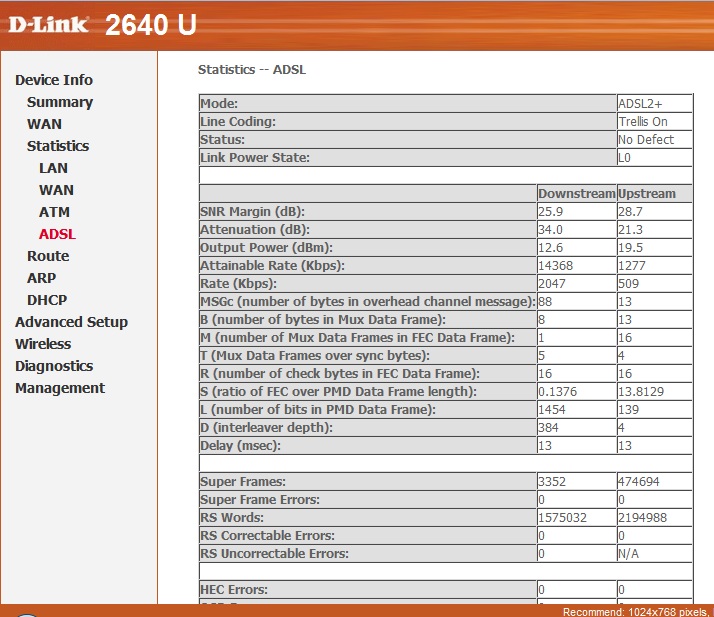Select upstream SNR margin 28.7

point(630,212)
